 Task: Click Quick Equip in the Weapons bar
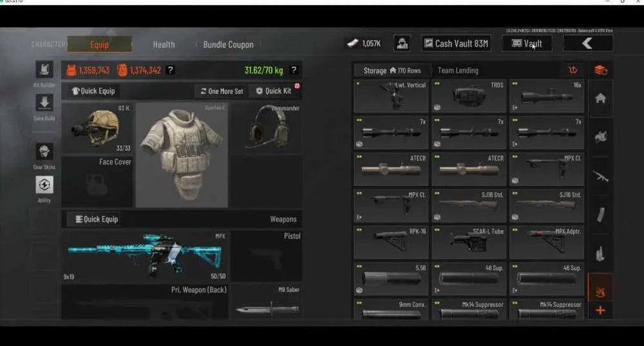point(97,219)
